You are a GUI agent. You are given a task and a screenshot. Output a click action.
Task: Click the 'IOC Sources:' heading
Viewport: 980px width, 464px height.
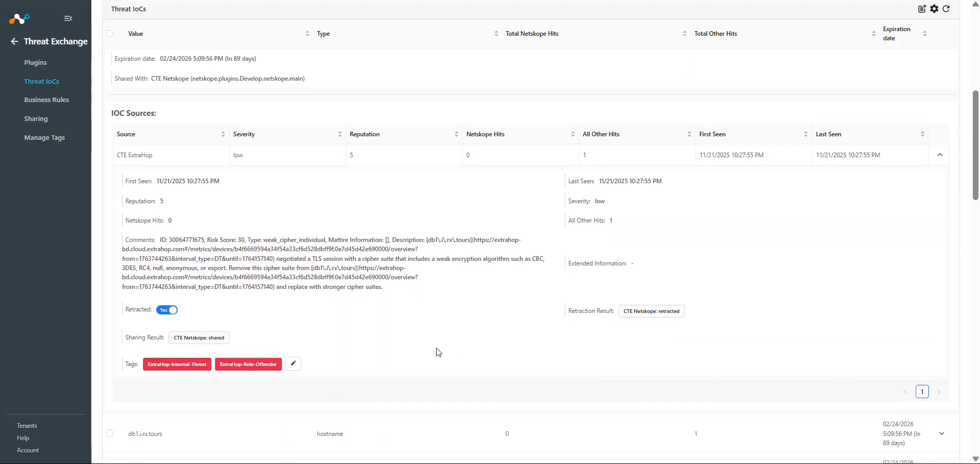134,113
